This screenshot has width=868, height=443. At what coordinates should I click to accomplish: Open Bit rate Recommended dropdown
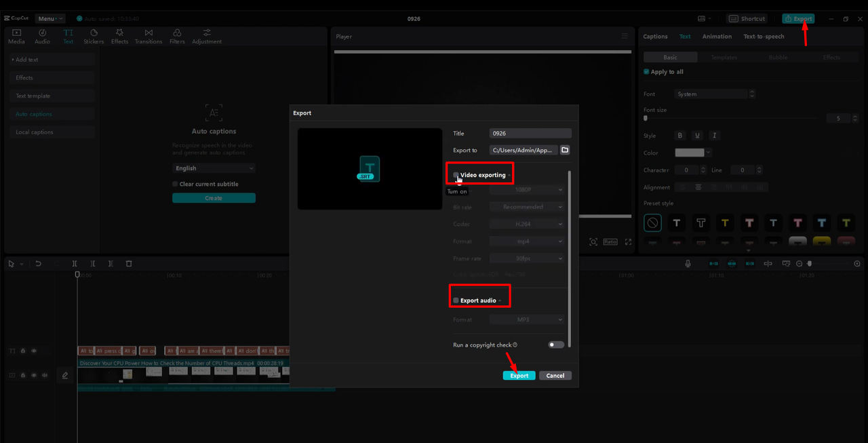(527, 207)
